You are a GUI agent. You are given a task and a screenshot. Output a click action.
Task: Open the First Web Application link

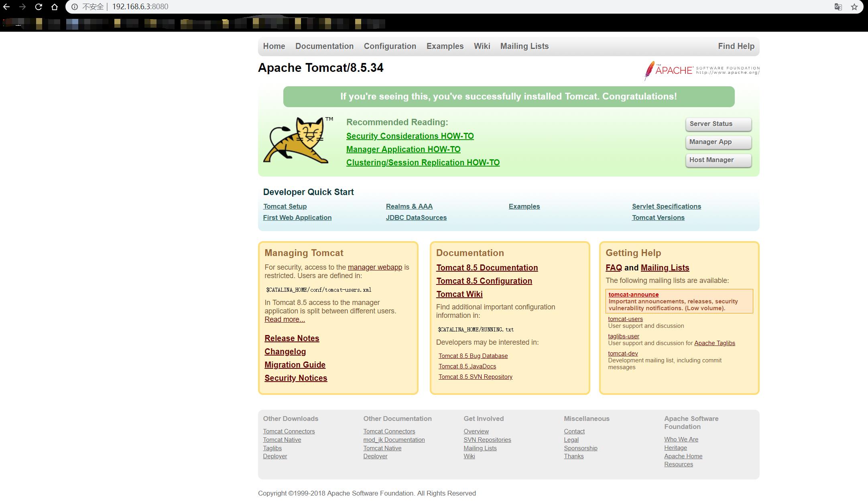click(x=297, y=217)
